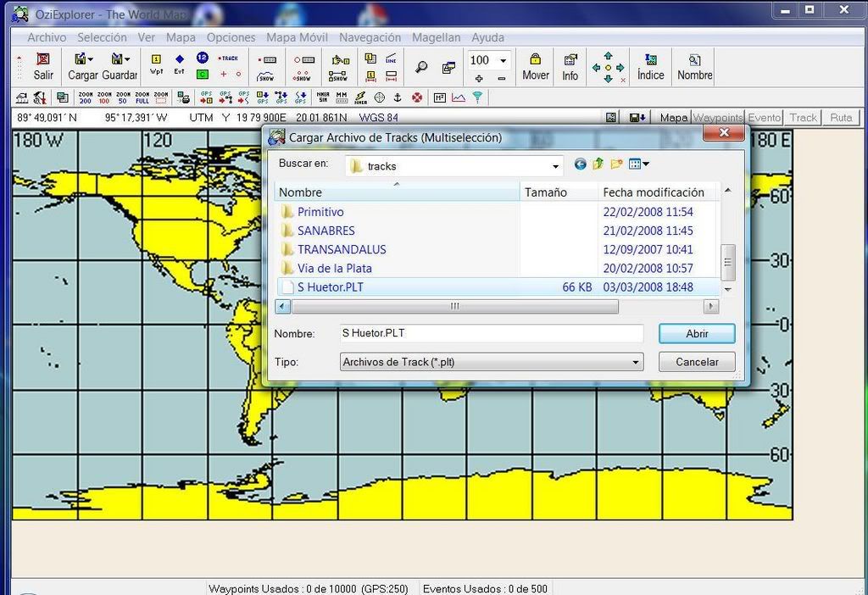Toggle the track SHOW icon
This screenshot has height=595, width=868.
coord(265,75)
